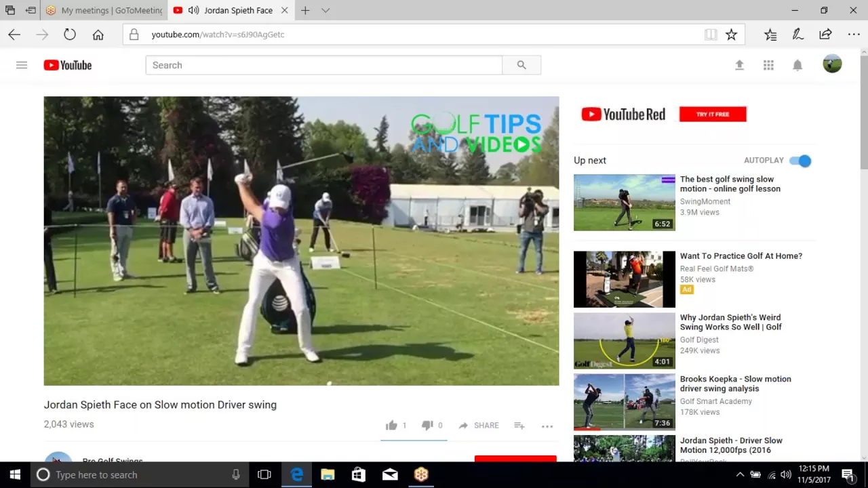Expand the tab preview chevron
The height and width of the screenshot is (488, 868).
click(325, 10)
